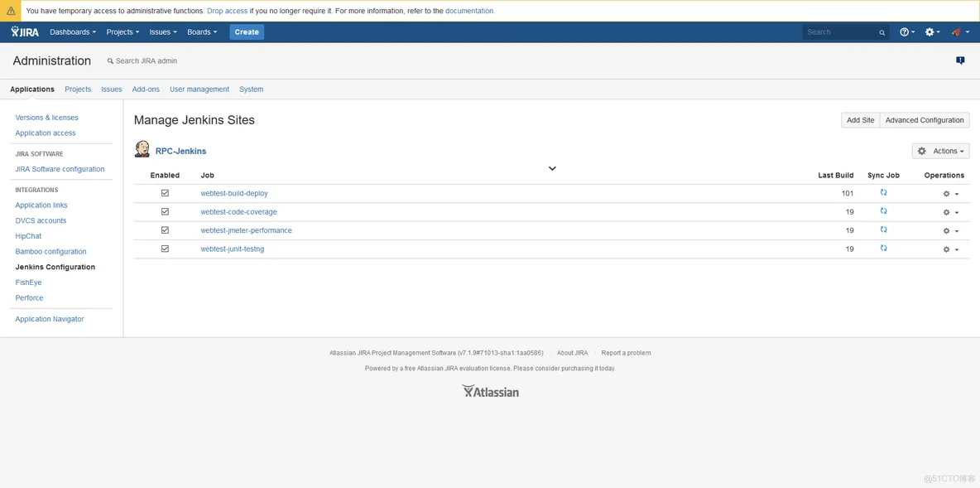Open operations gear for webtest-code-coverage
Image resolution: width=980 pixels, height=488 pixels.
pyautogui.click(x=951, y=213)
